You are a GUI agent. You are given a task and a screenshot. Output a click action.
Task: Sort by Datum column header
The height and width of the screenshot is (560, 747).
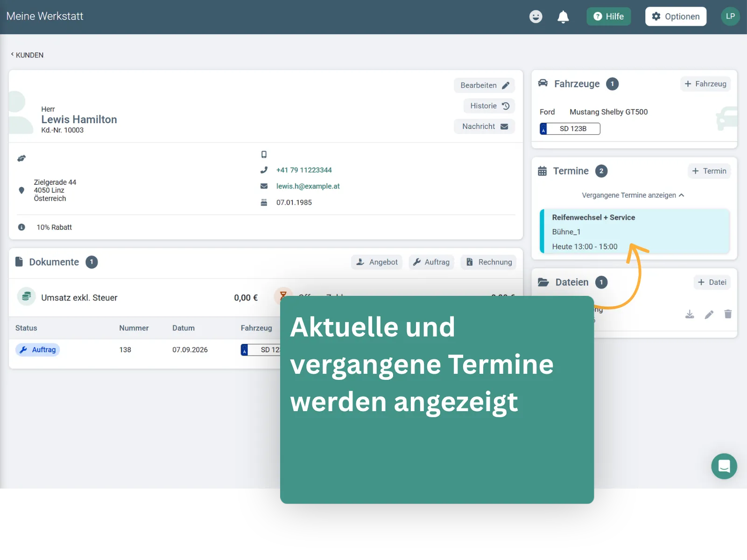[x=183, y=328]
